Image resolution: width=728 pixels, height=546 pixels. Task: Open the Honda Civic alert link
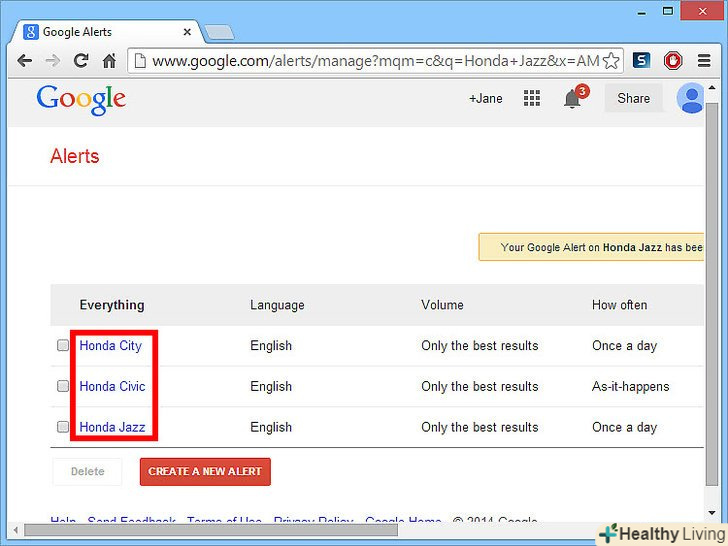[112, 386]
